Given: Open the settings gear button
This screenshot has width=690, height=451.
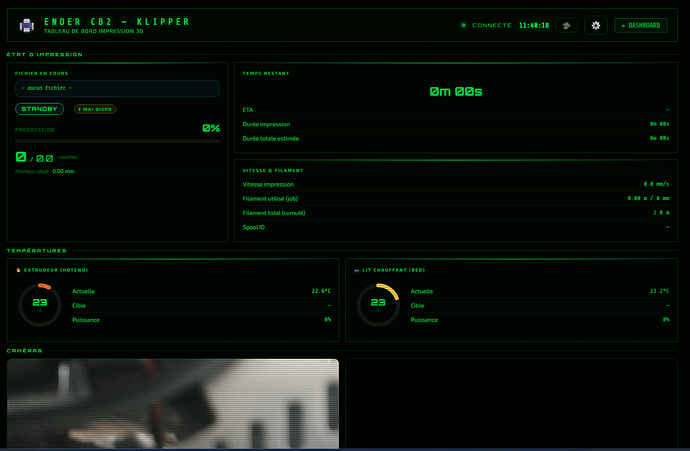Looking at the screenshot, I should [x=595, y=26].
